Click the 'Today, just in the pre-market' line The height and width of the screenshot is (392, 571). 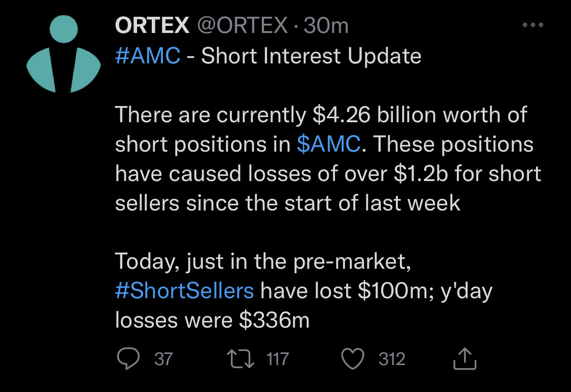263,262
